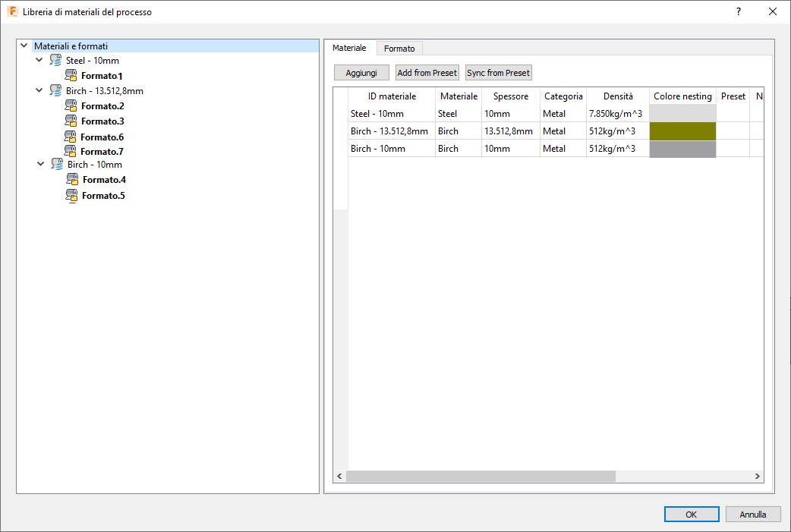Click the sheet icon beside Formato.4
Image resolution: width=791 pixels, height=532 pixels.
[71, 179]
